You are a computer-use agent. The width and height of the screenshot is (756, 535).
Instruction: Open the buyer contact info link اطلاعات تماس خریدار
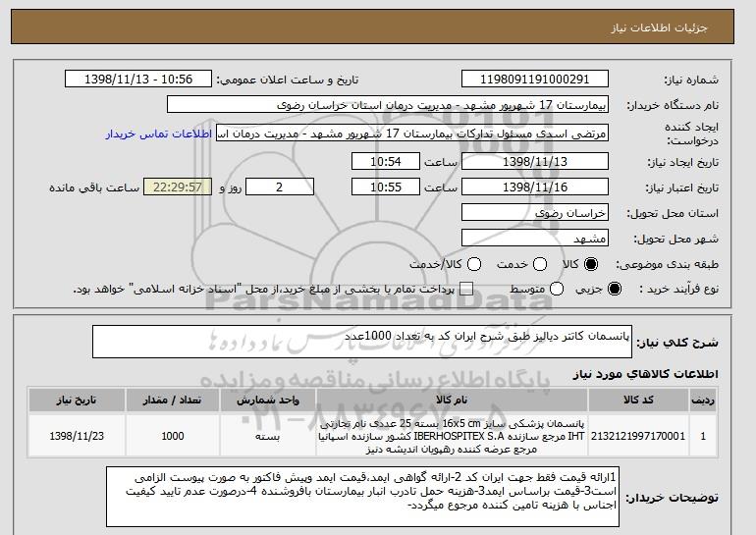(159, 134)
